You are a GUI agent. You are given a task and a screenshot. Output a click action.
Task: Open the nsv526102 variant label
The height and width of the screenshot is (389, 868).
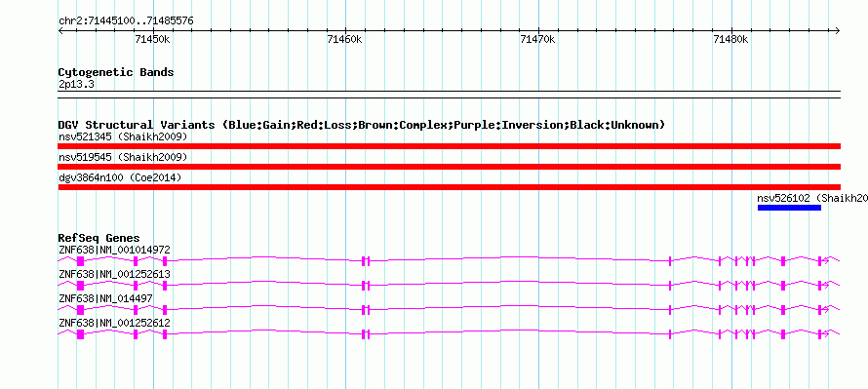pyautogui.click(x=812, y=198)
